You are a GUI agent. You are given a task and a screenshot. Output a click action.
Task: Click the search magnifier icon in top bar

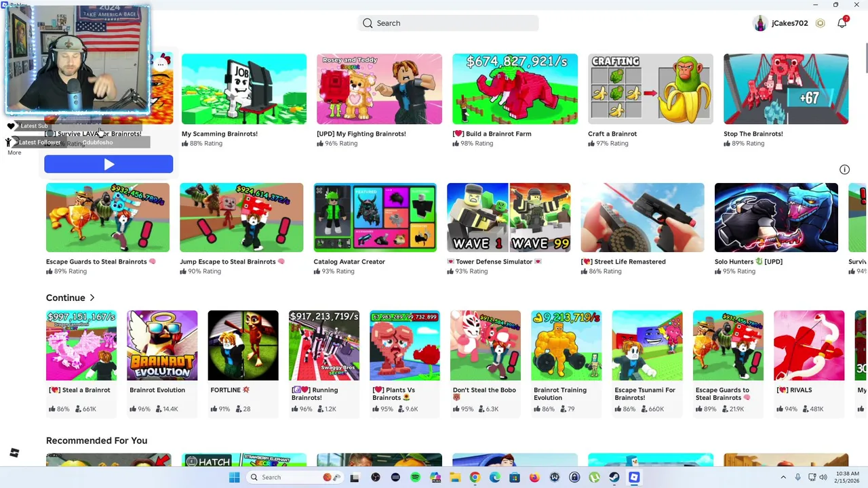pyautogui.click(x=368, y=23)
